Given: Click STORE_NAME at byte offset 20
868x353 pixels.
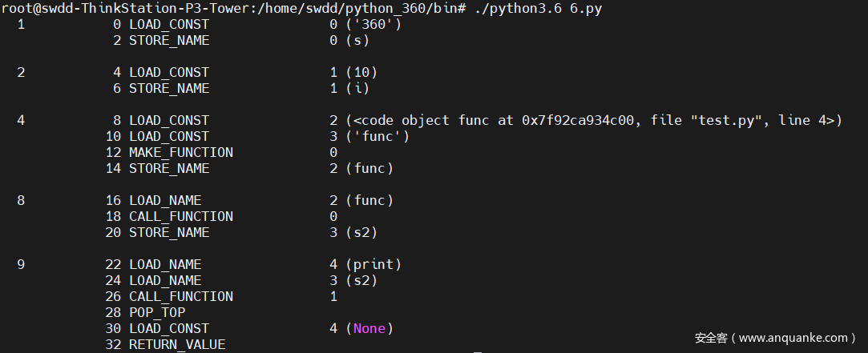Looking at the screenshot, I should pyautogui.click(x=169, y=232).
